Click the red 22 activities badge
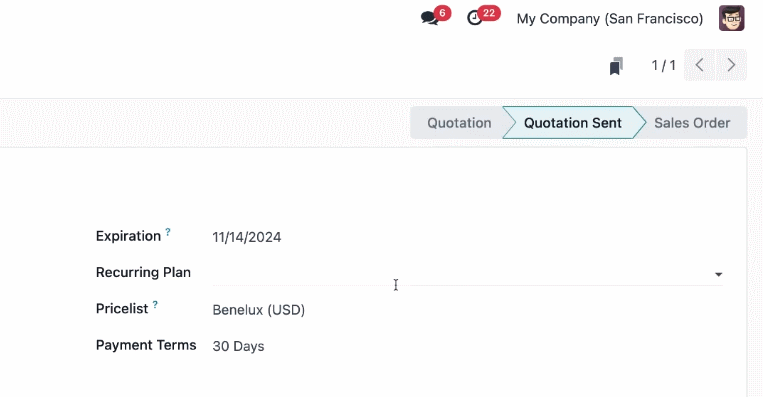This screenshot has height=397, width=763. pyautogui.click(x=489, y=13)
